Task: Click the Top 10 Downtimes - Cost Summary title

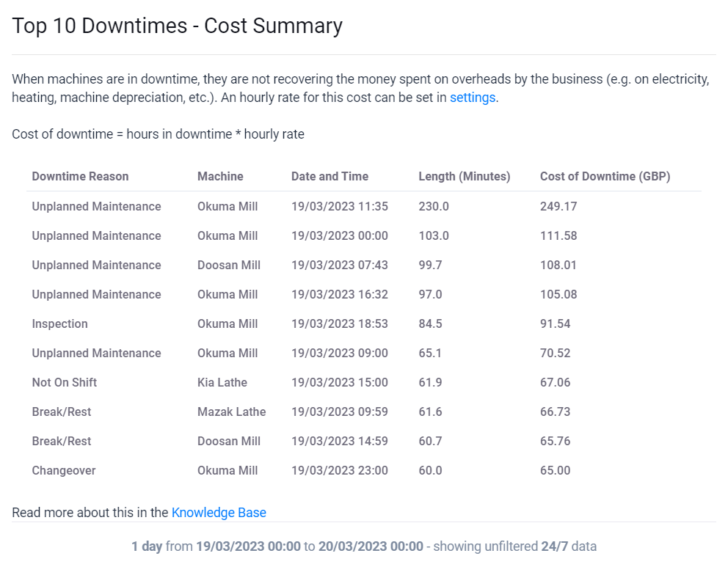Action: coord(177,26)
